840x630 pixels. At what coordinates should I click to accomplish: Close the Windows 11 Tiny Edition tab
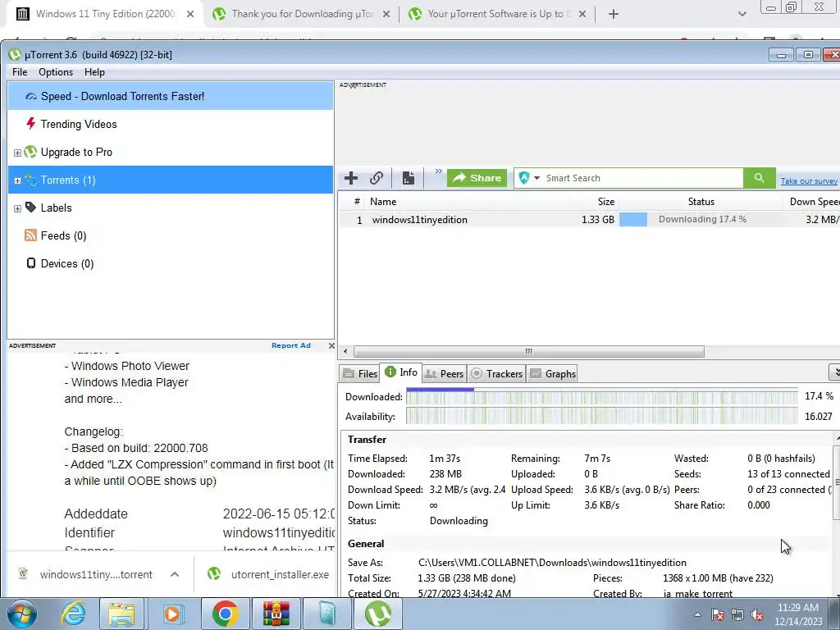tap(190, 15)
